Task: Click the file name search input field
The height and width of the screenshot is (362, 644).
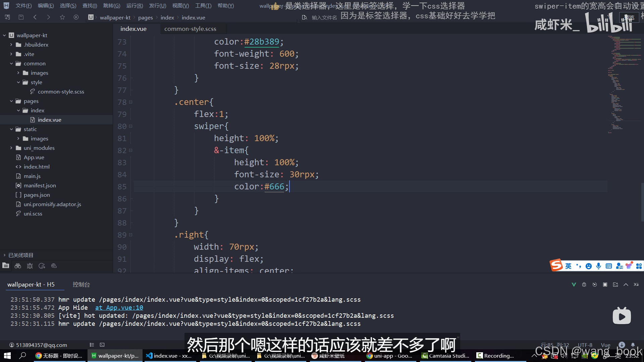Action: pyautogui.click(x=324, y=17)
